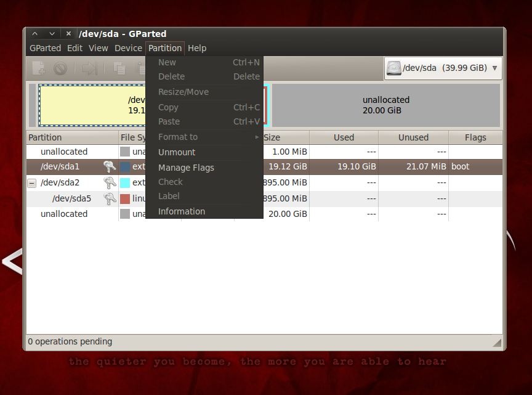This screenshot has height=395, width=532.
Task: Click the red linux-swap swatch on /dev/sda5 row
Action: [x=125, y=198]
